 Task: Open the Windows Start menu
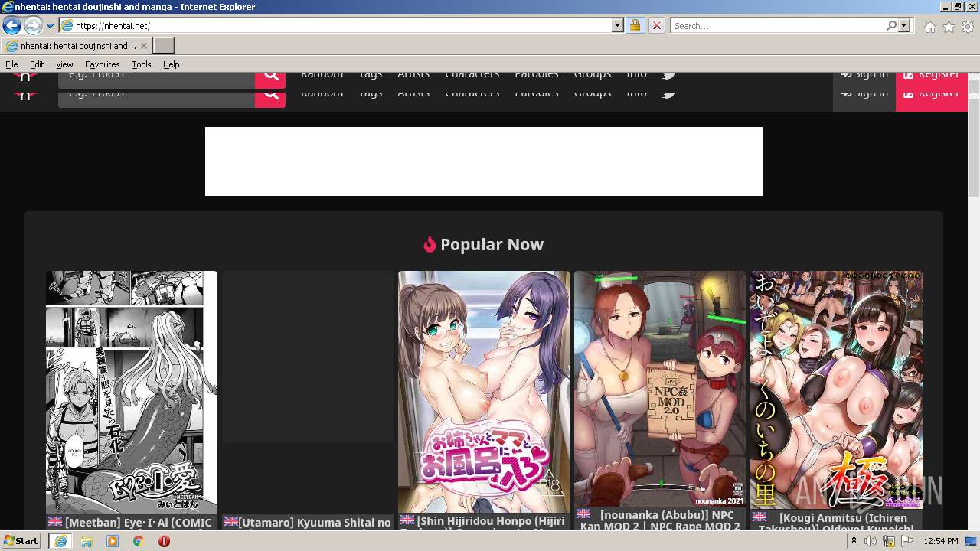click(21, 541)
